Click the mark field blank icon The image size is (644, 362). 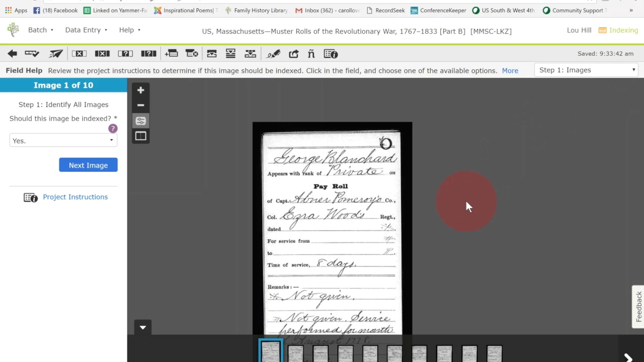79,54
